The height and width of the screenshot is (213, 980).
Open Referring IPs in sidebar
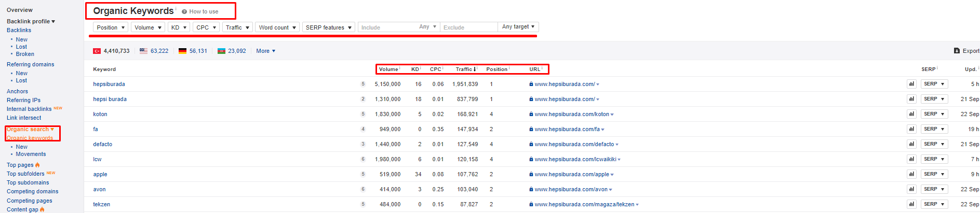pos(23,100)
